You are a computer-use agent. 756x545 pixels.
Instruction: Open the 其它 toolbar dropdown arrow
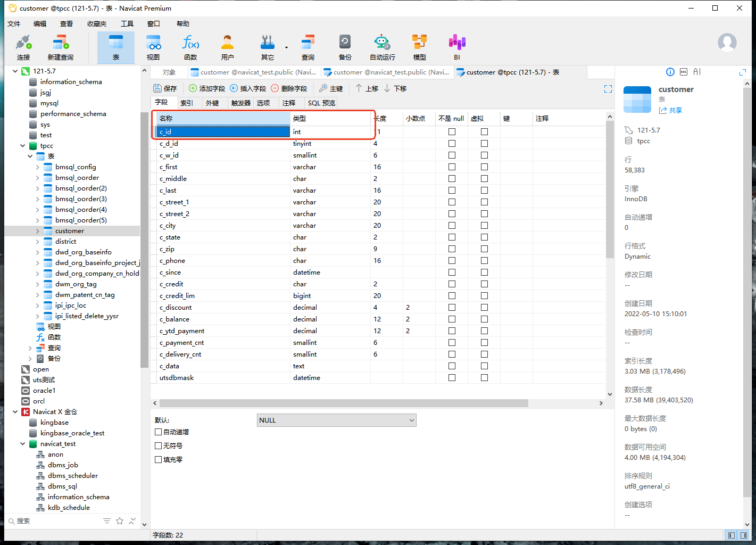tap(286, 47)
